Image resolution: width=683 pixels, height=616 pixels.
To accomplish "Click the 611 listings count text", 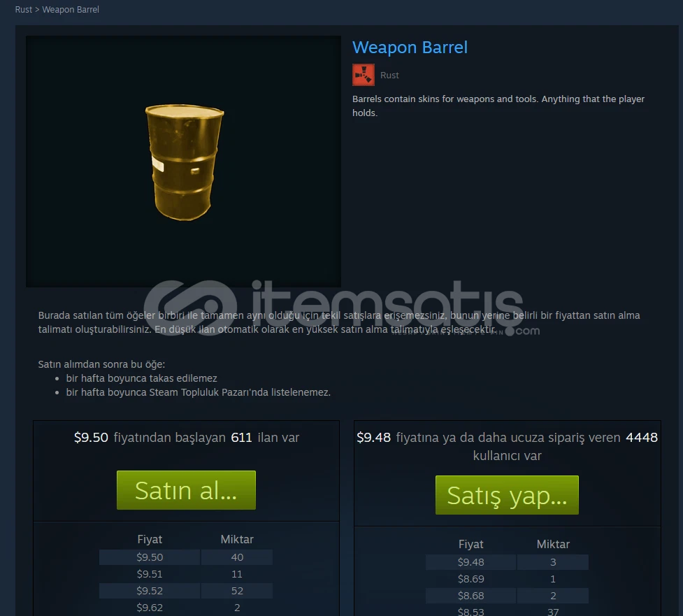I will coord(241,438).
